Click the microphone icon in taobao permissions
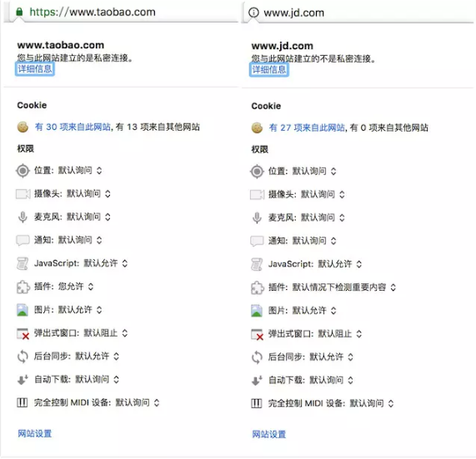Screen dimensions: 476x459 [23, 217]
